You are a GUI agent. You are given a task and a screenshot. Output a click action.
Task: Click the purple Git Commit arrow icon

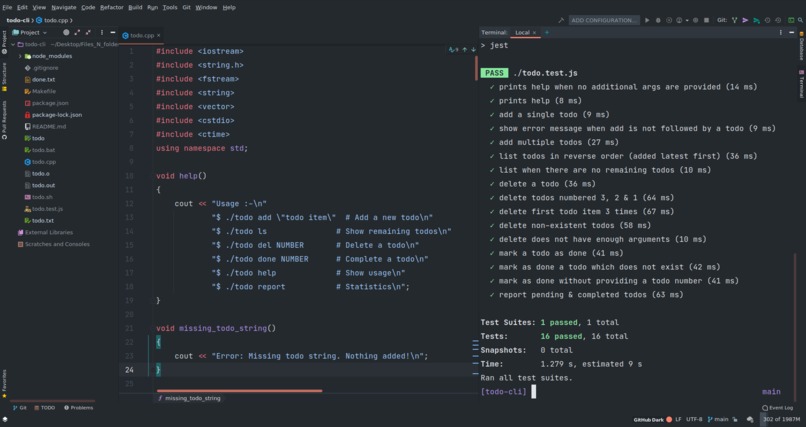[x=745, y=21]
